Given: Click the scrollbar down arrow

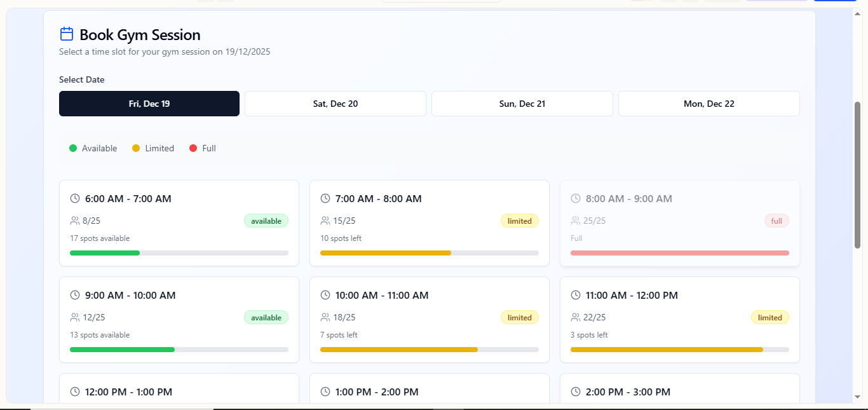Looking at the screenshot, I should coord(857,397).
